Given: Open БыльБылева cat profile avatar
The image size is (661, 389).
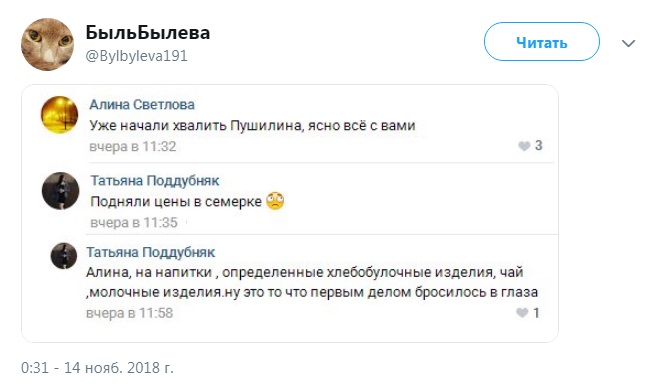Looking at the screenshot, I should [x=47, y=44].
